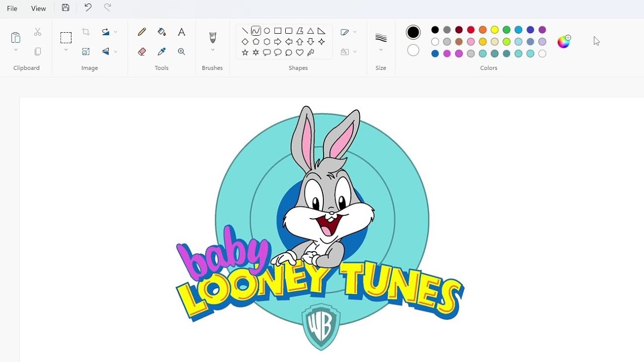Click the Cut scissors icon

click(x=38, y=32)
